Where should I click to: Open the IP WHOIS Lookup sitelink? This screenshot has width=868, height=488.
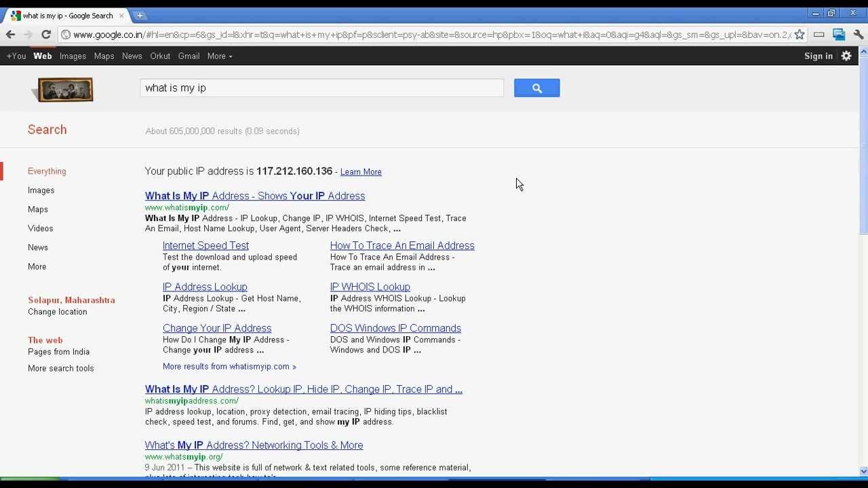pyautogui.click(x=370, y=287)
